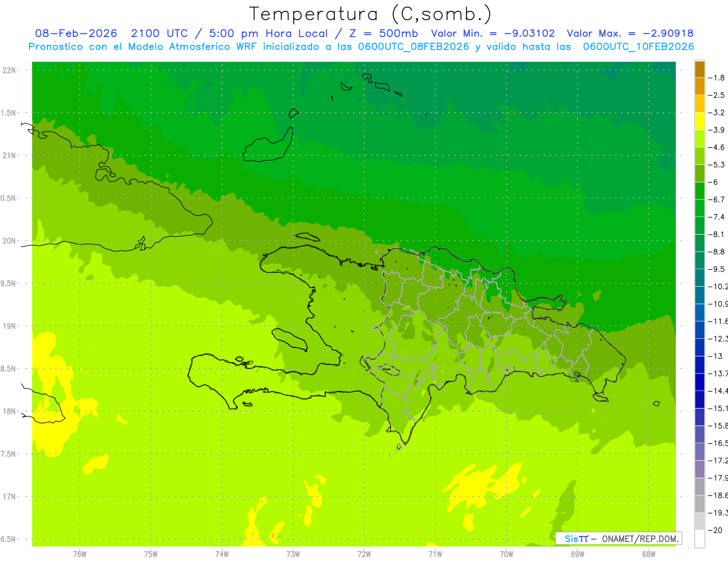Click the 21N latitude axis label
The width and height of the screenshot is (728, 562).
[x=10, y=155]
